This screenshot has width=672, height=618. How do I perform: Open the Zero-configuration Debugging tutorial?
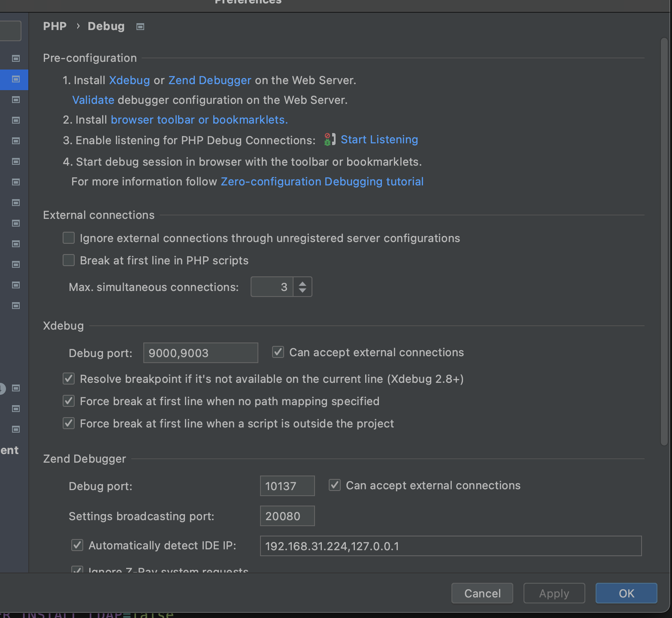pos(322,181)
